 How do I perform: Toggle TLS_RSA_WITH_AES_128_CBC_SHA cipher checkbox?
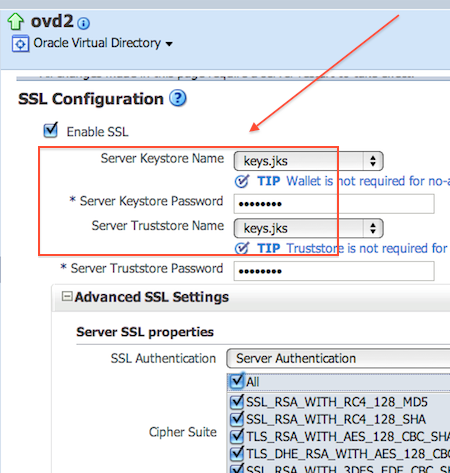click(237, 436)
